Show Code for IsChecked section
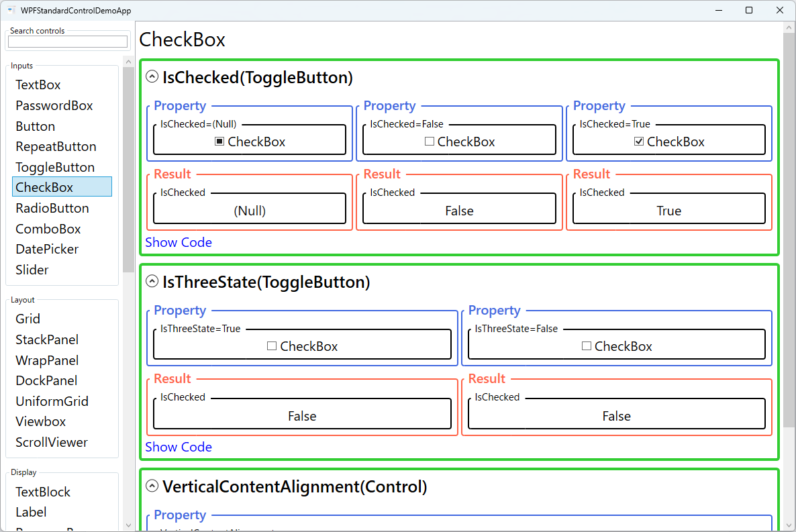796x532 pixels. coord(179,242)
